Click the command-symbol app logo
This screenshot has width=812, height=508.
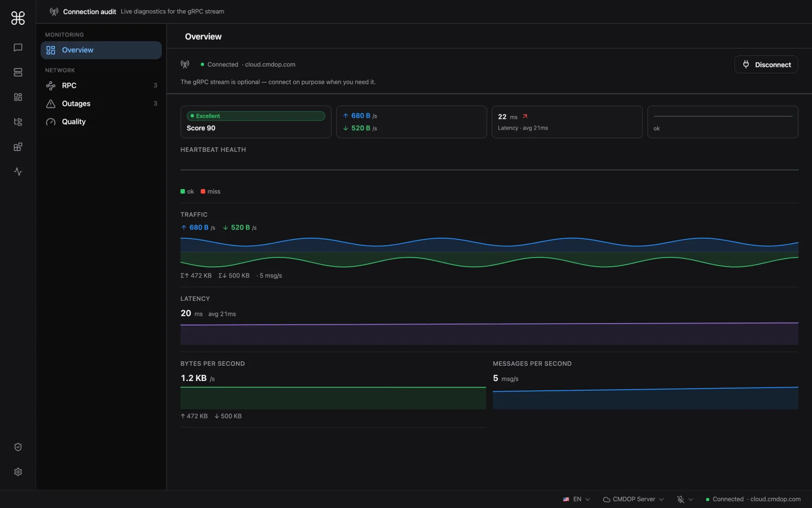[18, 18]
